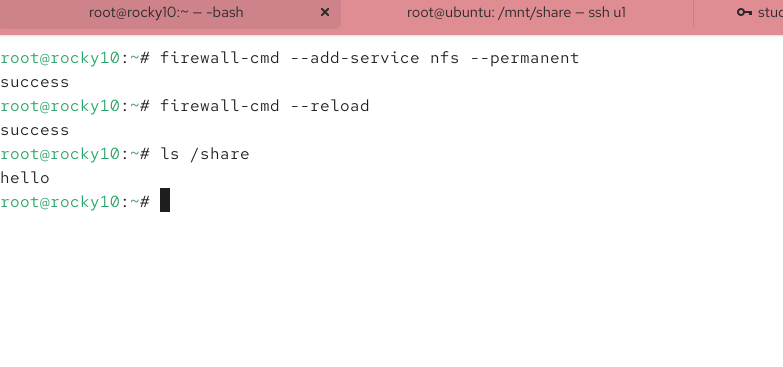Click the /share path in ls command
The height and width of the screenshot is (367, 783).
tap(220, 154)
